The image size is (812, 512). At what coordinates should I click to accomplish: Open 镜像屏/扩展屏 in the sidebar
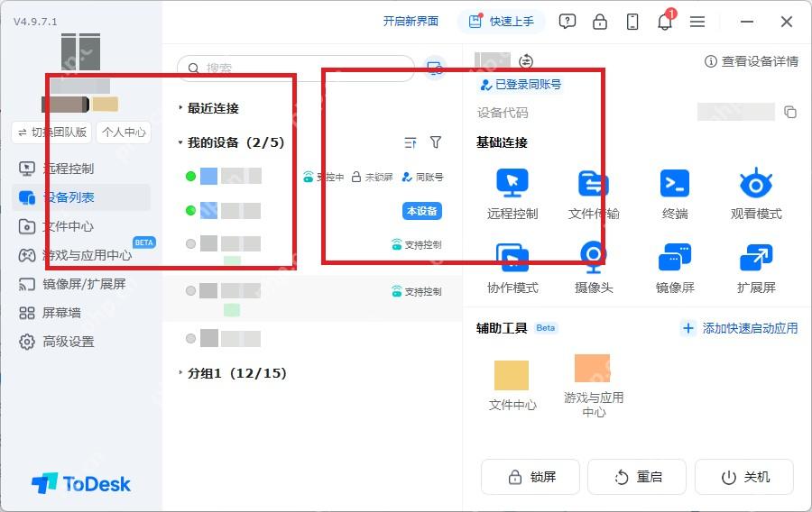click(81, 284)
